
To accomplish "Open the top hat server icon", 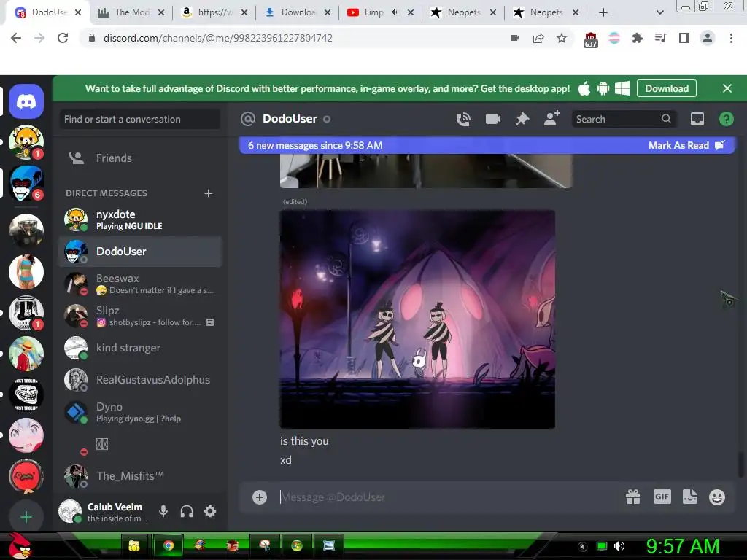I will pos(26,312).
